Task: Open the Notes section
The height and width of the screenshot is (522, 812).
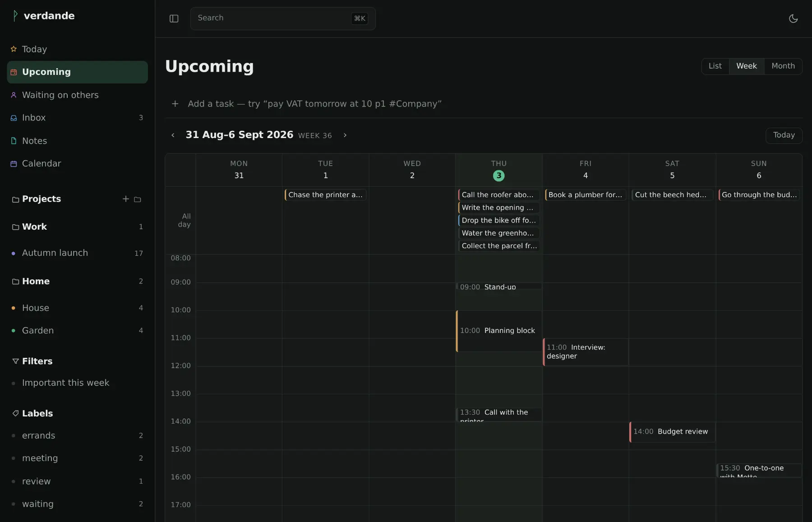Action: [77, 141]
